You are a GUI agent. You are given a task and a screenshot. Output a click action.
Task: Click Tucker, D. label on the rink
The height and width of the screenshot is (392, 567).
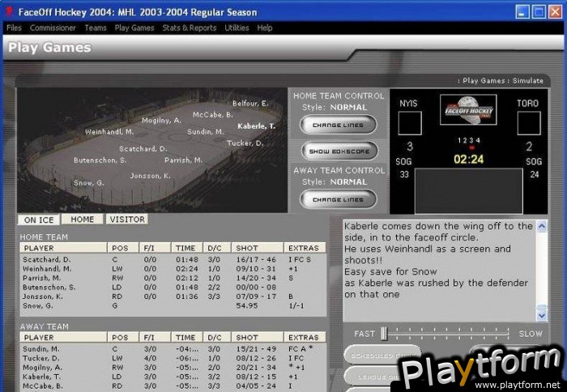pyautogui.click(x=245, y=143)
